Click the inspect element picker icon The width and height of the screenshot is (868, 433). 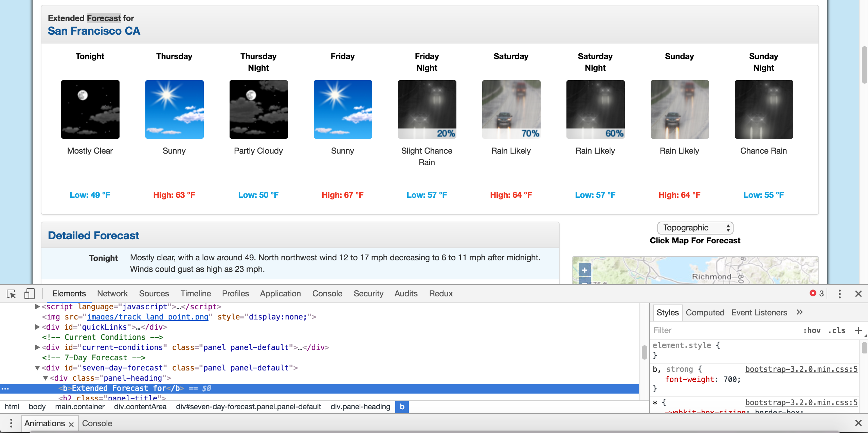coord(11,294)
